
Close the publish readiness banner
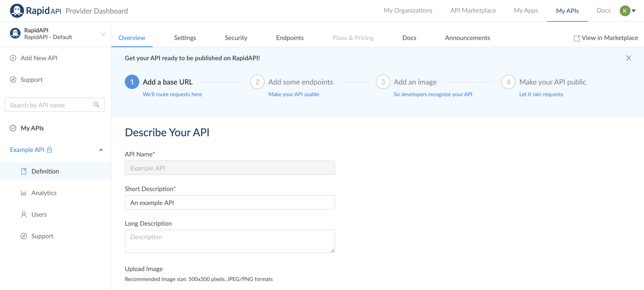click(x=629, y=58)
